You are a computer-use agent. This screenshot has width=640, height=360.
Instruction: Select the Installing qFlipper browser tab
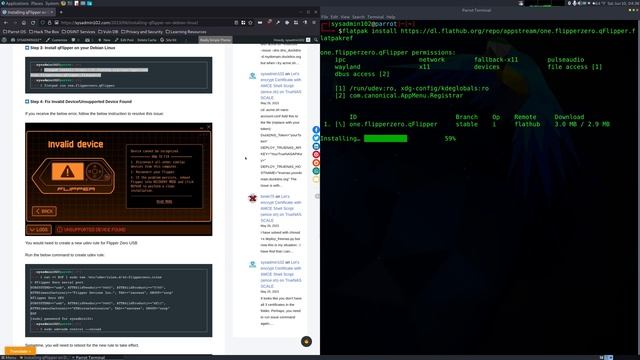coord(28,12)
